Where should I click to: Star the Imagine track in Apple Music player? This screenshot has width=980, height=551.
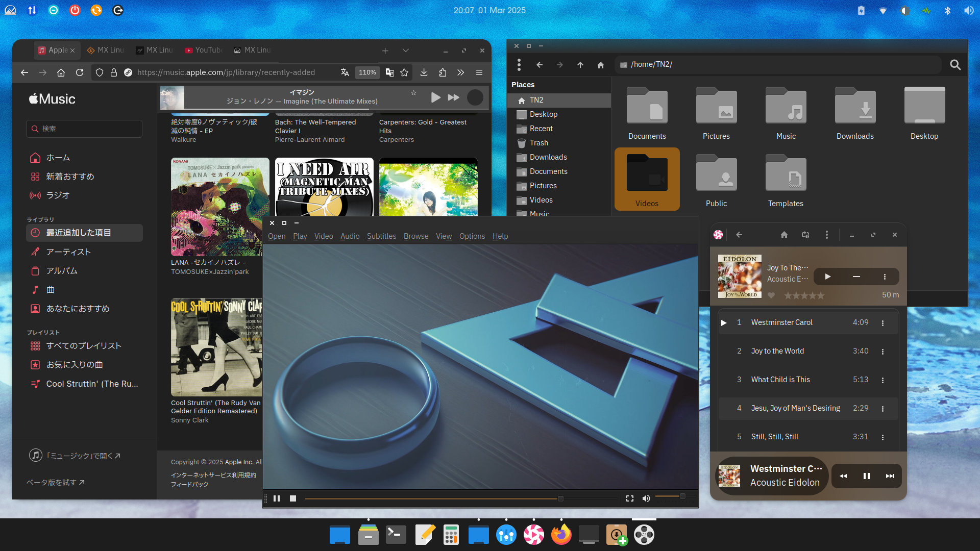point(413,93)
